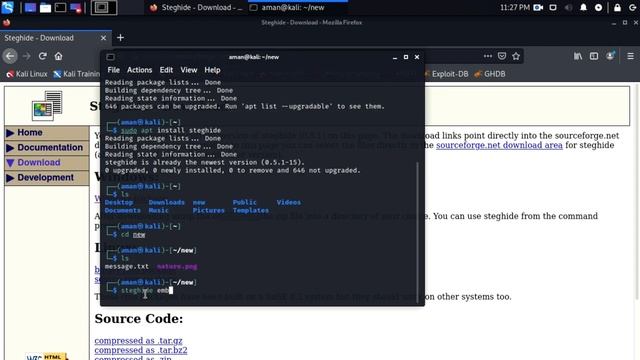Open page actions three-dots menu
Image resolution: width=640 pixels, height=360 pixels.
tap(488, 56)
